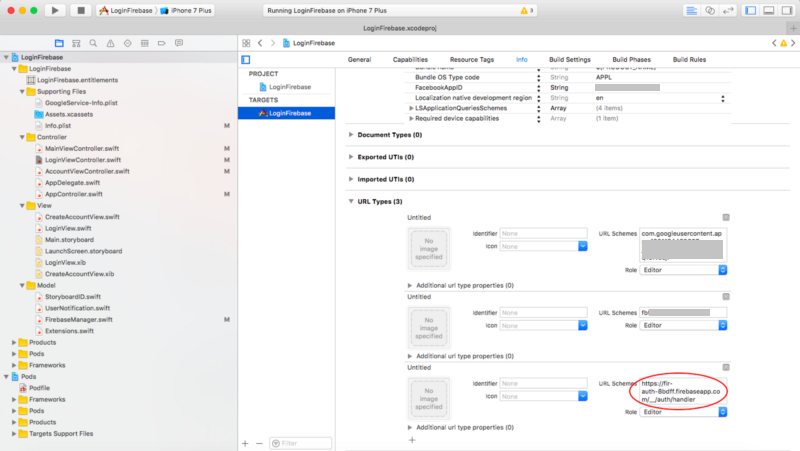The image size is (800, 451).
Task: Collapse the Supporting Files folder
Action: [x=22, y=92]
